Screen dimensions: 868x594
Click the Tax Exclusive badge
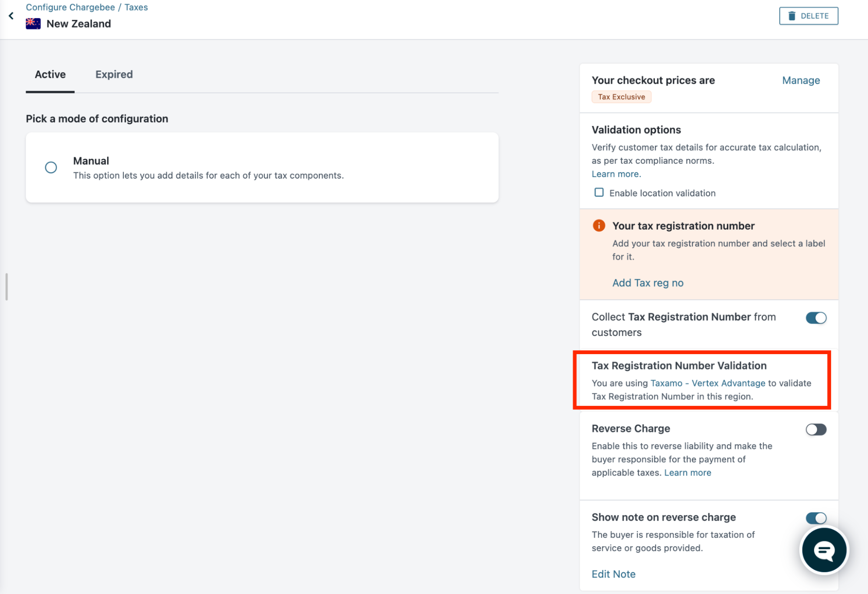point(621,97)
